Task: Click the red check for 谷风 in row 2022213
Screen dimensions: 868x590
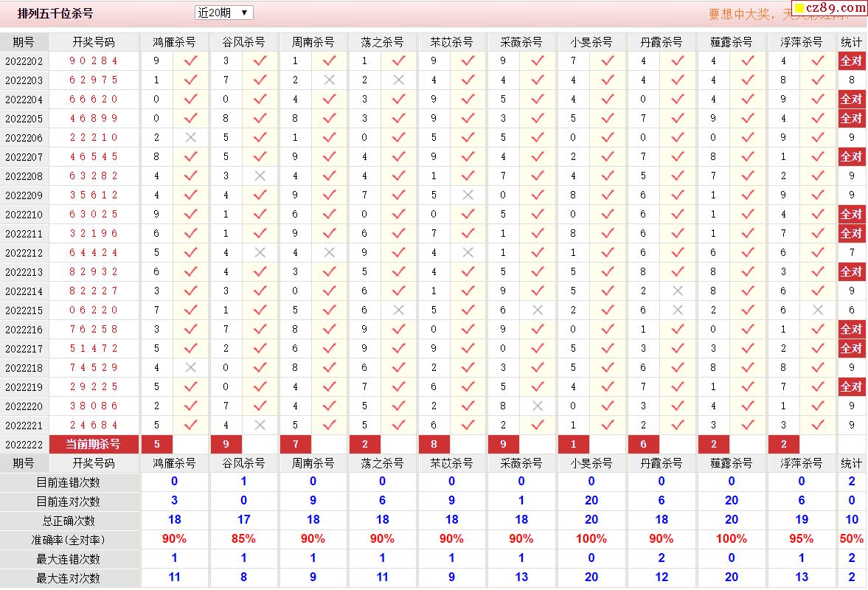Action: (260, 271)
